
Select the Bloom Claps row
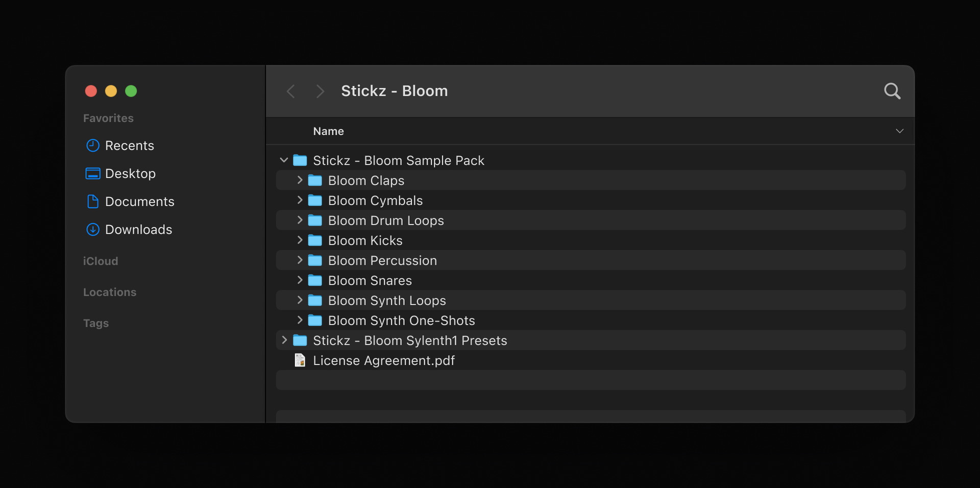365,180
